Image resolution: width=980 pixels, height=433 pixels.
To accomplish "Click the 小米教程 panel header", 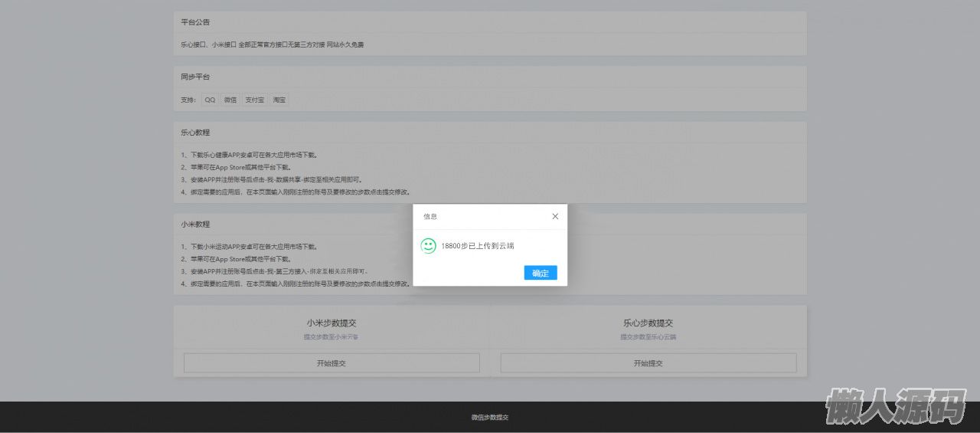I will click(x=196, y=225).
